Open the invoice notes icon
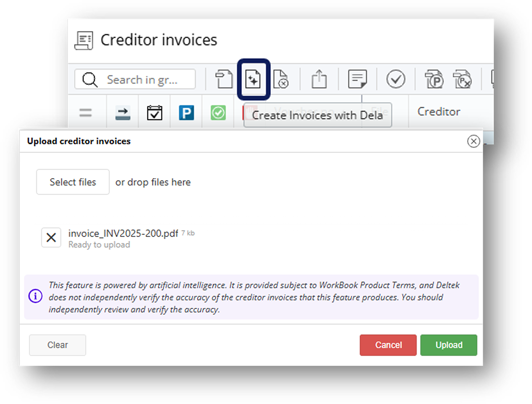 coord(357,79)
